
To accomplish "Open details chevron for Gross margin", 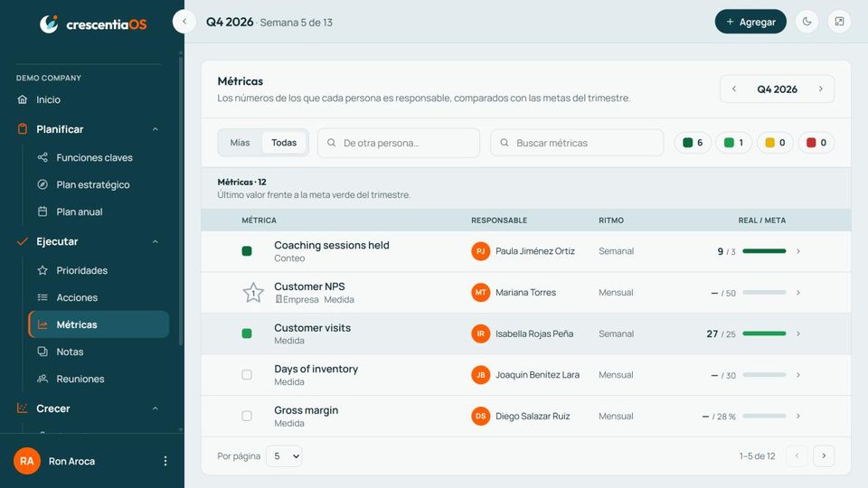I will click(x=798, y=416).
